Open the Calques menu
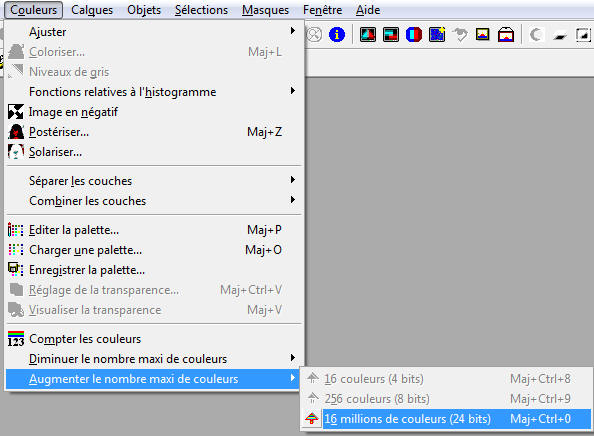594x436 pixels. (x=92, y=10)
